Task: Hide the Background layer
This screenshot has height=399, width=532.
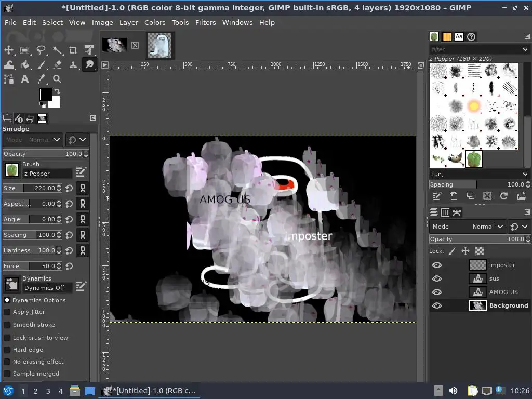Action: tap(437, 305)
